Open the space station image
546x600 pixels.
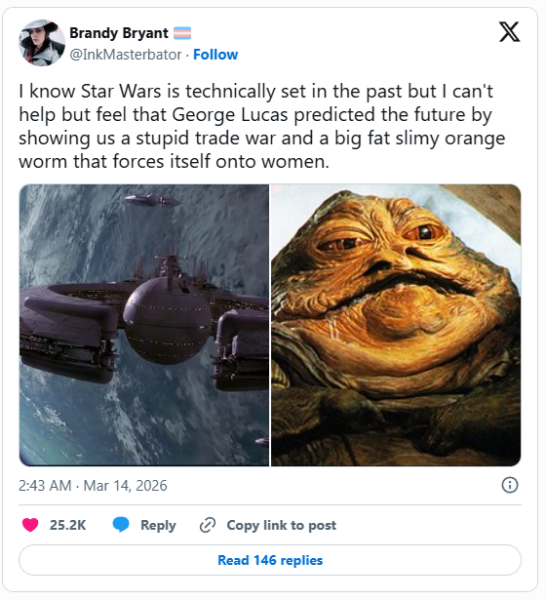[144, 325]
